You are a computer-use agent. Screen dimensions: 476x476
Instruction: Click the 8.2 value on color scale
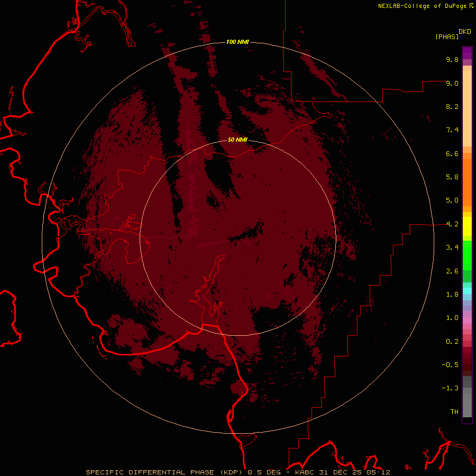pyautogui.click(x=452, y=106)
